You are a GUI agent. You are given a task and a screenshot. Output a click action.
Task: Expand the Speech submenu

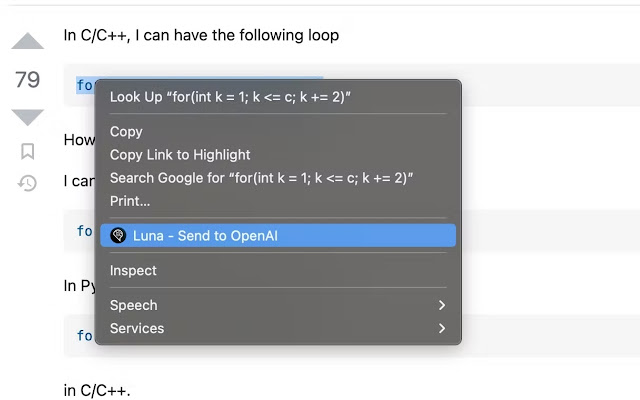pos(278,305)
